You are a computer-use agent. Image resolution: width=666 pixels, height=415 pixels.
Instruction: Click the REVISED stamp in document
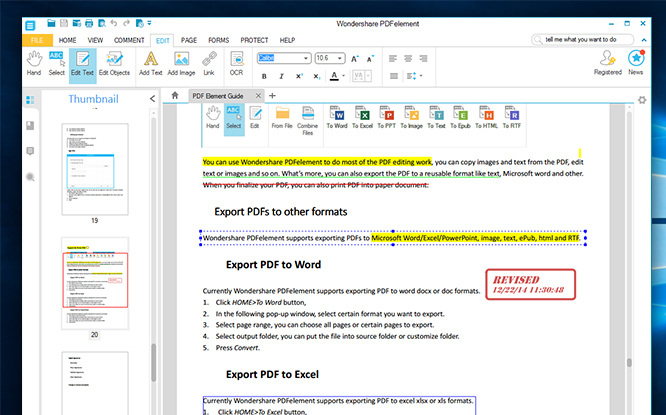[531, 284]
